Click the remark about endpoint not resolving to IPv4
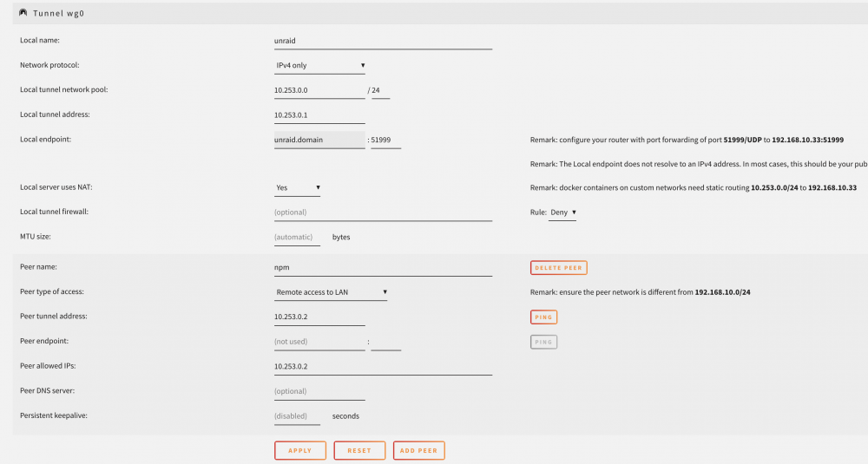 click(x=699, y=164)
